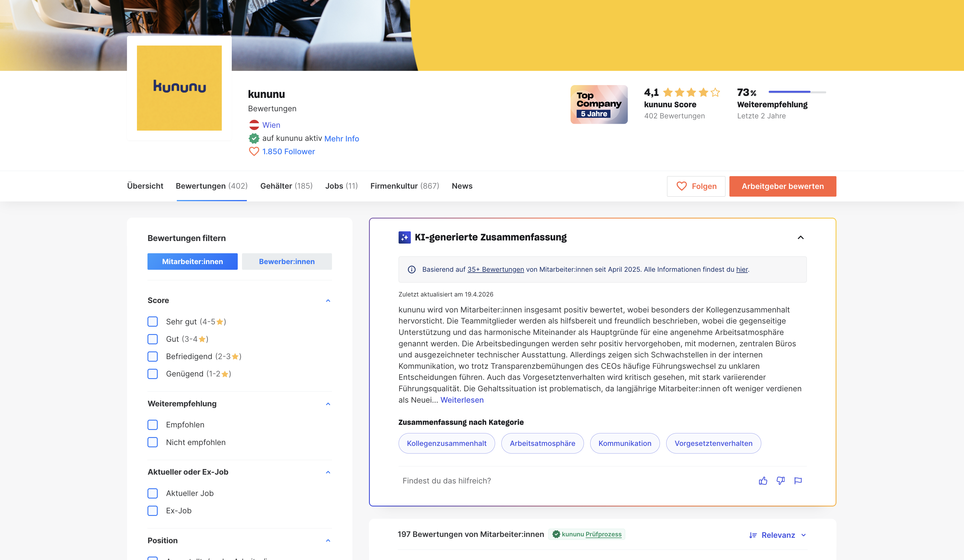The width and height of the screenshot is (964, 560).
Task: Open the 35+ Bewertungen link
Action: coord(496,269)
